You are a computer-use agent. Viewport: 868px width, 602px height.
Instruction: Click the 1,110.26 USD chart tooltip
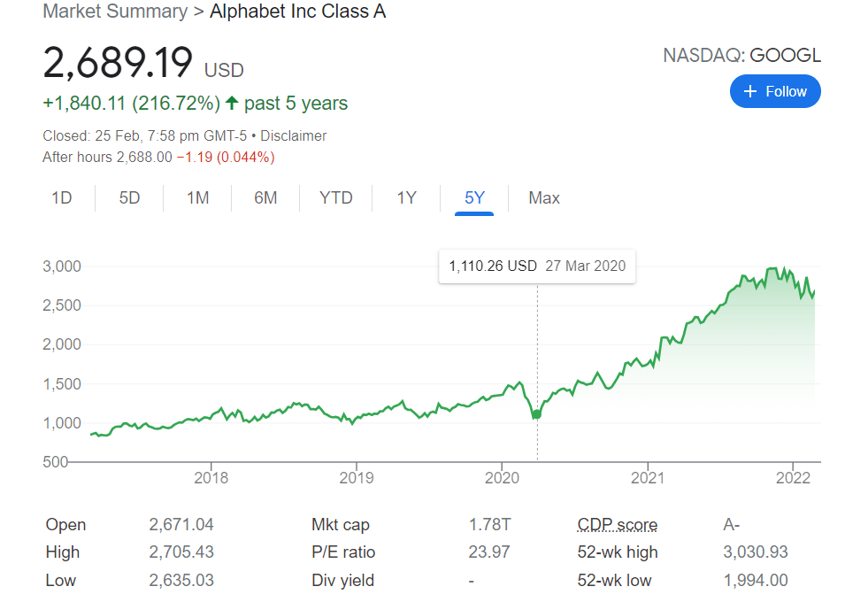(536, 266)
